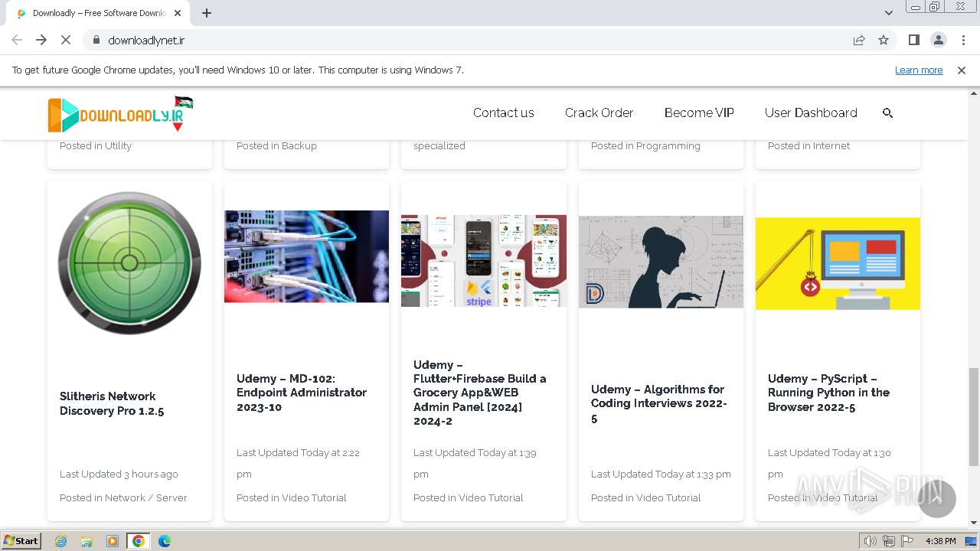
Task: Click Video Tutorial under Flutter card
Action: click(x=491, y=497)
